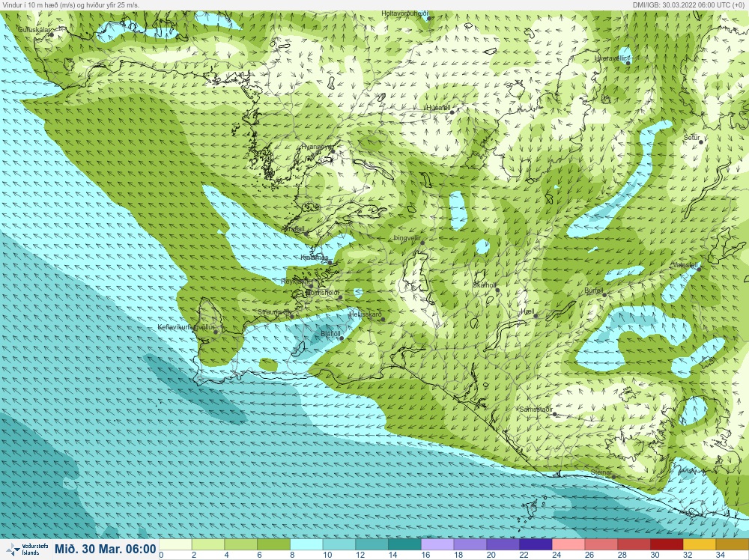The height and width of the screenshot is (560, 749).
Task: Pick the pale yellow 0–2 m/s legend swatch
Action: point(175,545)
